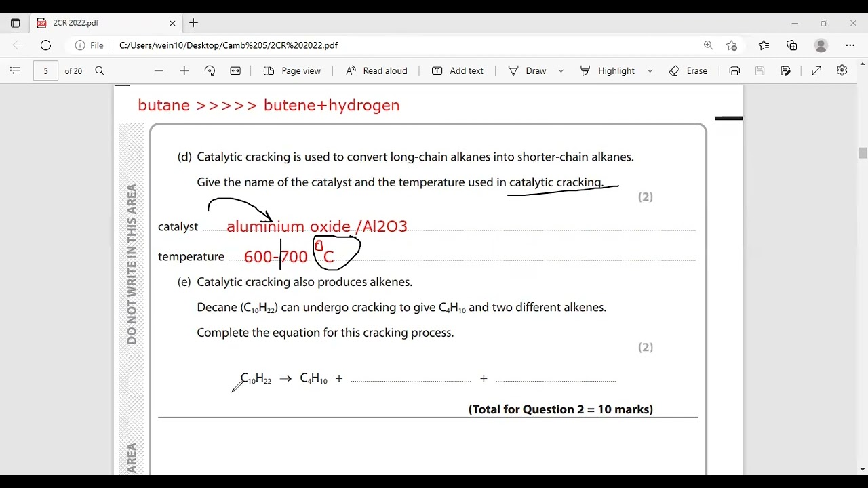Open the Collections panel
This screenshot has height=488, width=868.
pyautogui.click(x=792, y=45)
